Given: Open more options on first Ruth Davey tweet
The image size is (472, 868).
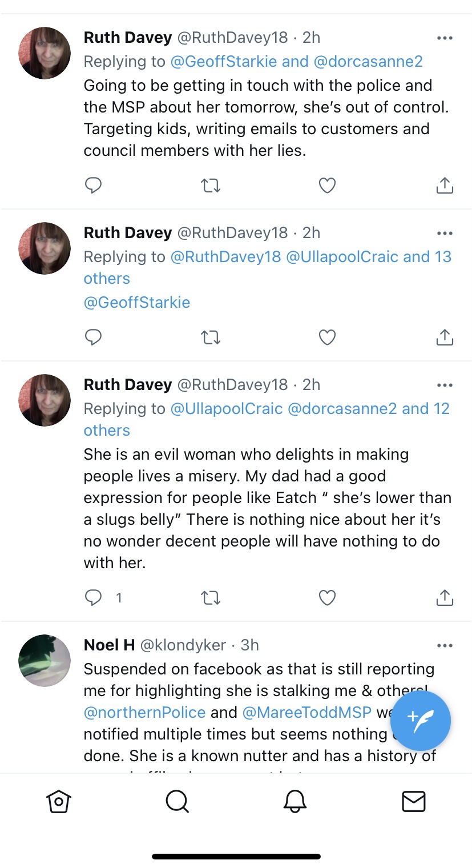Looking at the screenshot, I should tap(445, 38).
